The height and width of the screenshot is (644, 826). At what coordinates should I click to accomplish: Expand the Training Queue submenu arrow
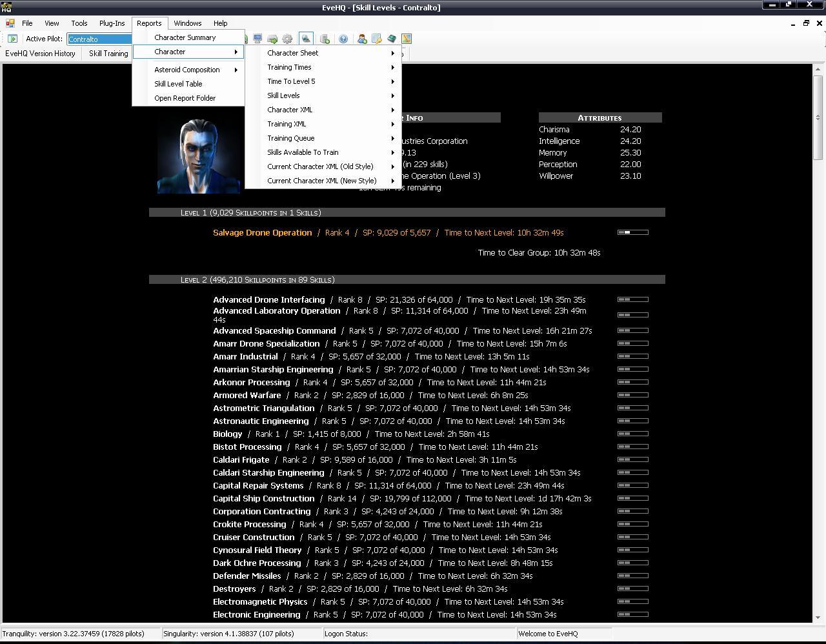(x=392, y=138)
